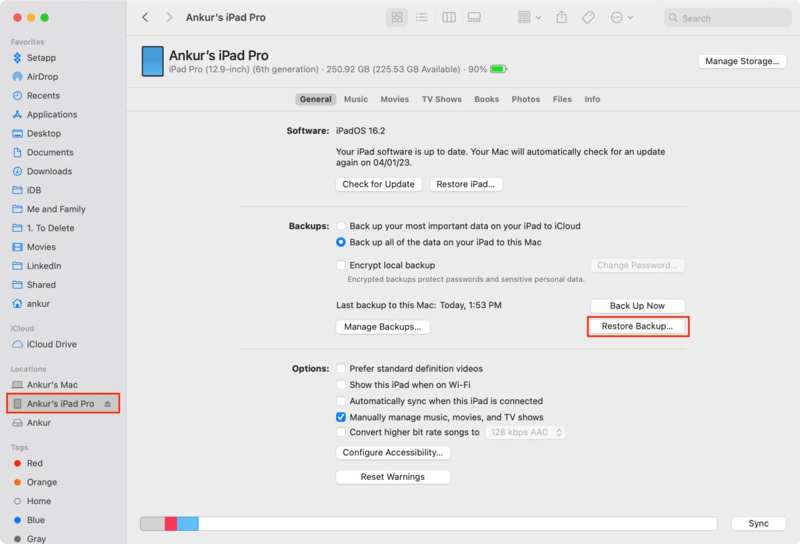Viewport: 800px width, 544px height.
Task: Click the Restore iPad button
Action: (x=465, y=184)
